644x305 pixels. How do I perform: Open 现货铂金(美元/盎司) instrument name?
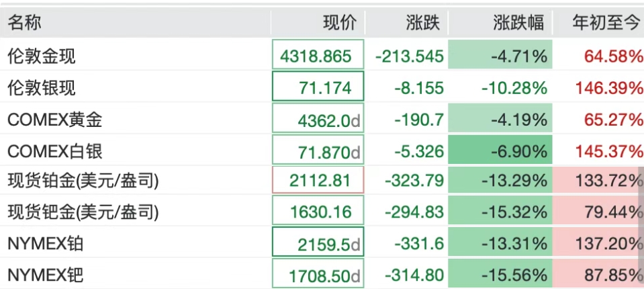(x=83, y=181)
